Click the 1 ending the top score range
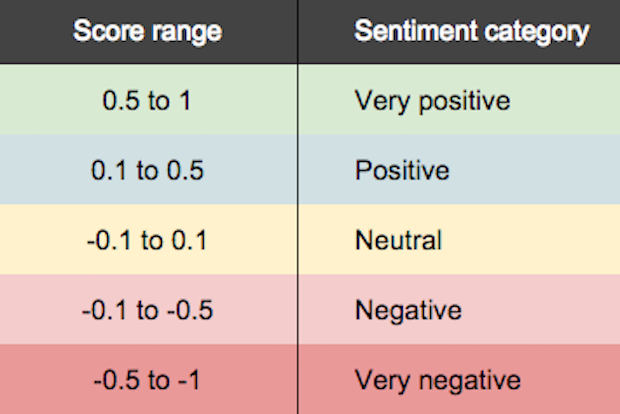Image resolution: width=620 pixels, height=414 pixels. coord(188,101)
